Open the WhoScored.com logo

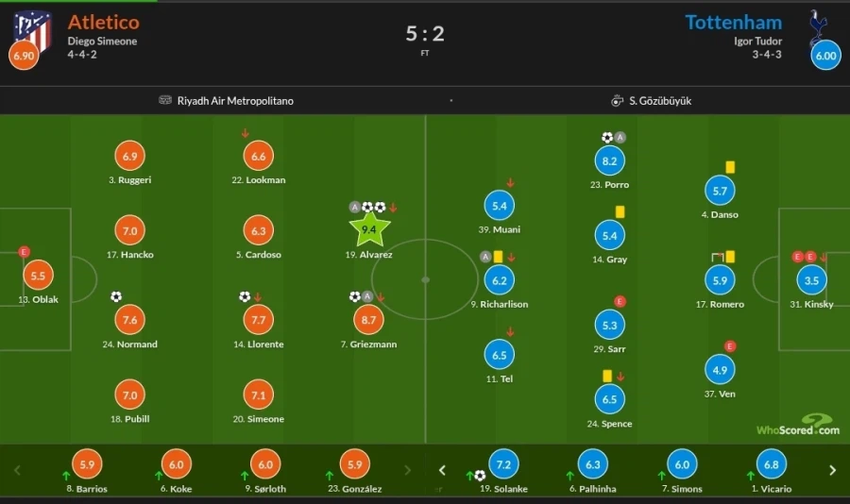pyautogui.click(x=797, y=426)
